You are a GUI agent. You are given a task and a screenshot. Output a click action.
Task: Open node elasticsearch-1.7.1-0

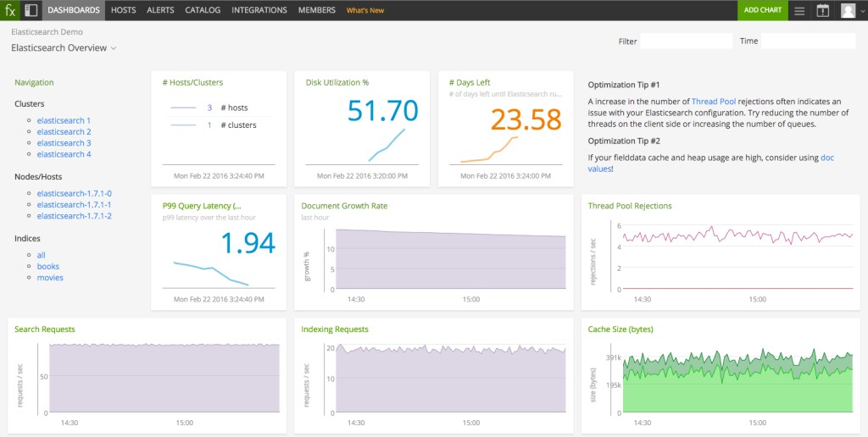[x=75, y=194]
